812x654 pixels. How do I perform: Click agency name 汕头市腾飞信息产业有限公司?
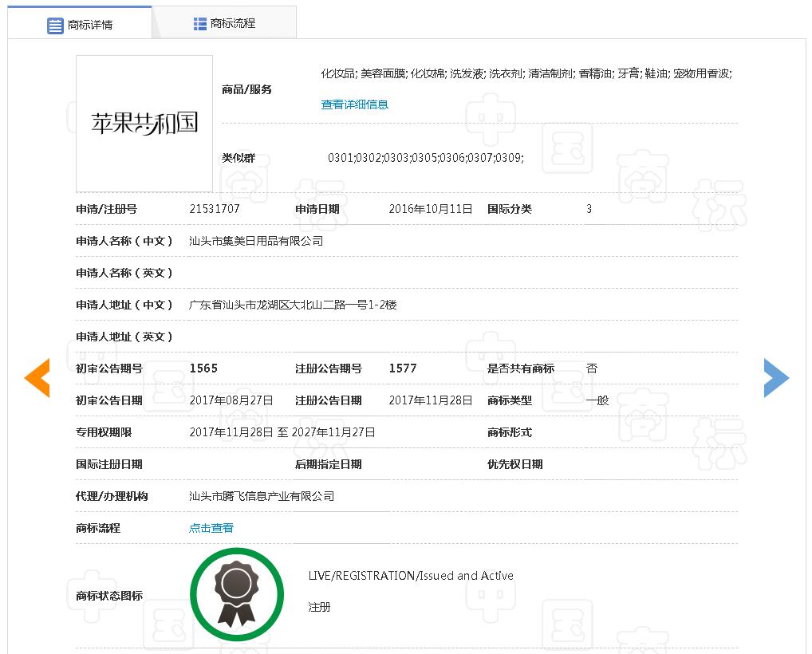[262, 496]
